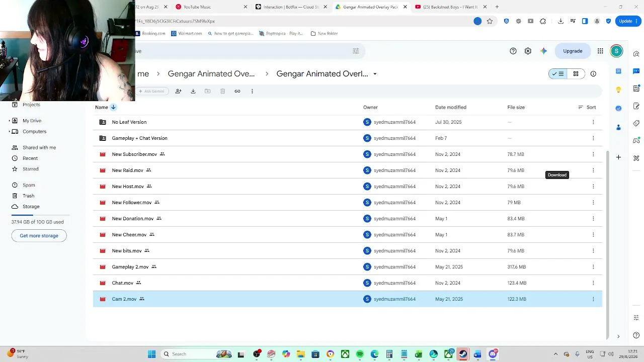Select the Gameplay + Chat Version folder
The image size is (644, 362).
pos(347,138)
